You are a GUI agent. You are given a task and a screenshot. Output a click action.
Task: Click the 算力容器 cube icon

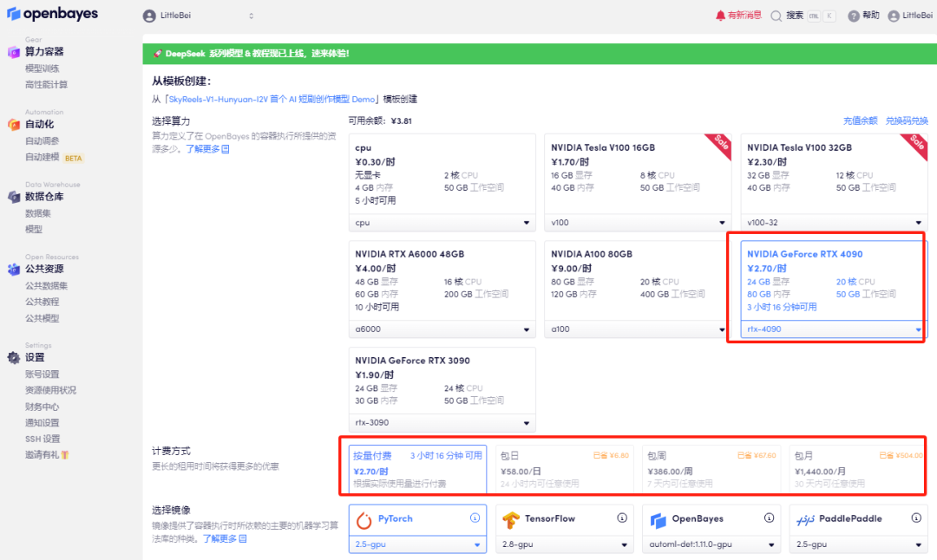pos(14,52)
